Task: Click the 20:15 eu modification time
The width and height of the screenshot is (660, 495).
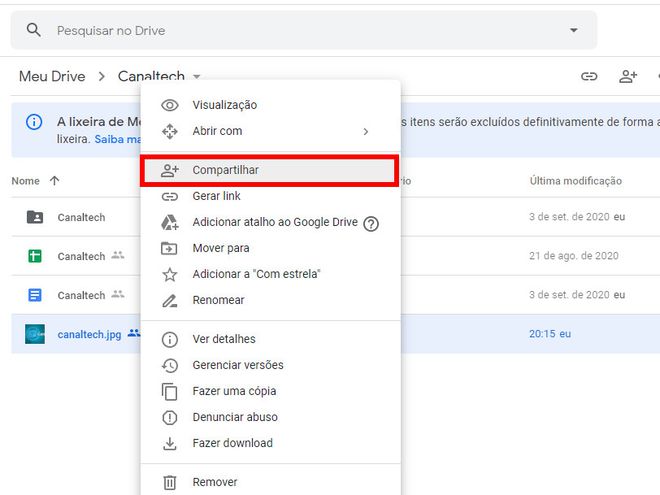Action: [550, 334]
